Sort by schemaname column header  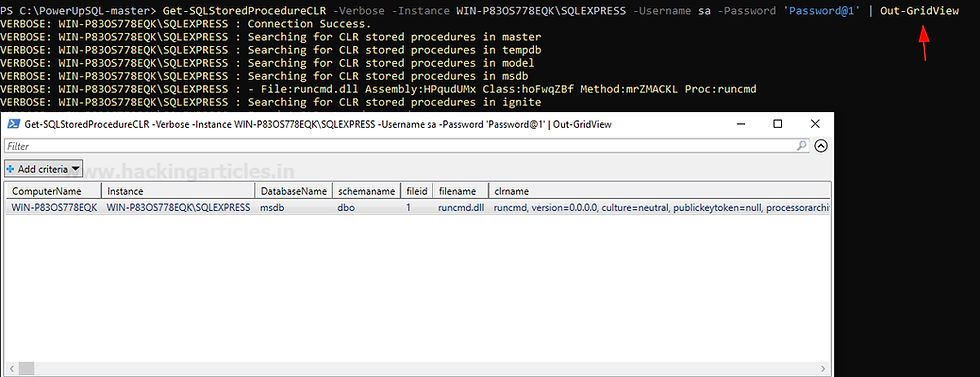[x=366, y=191]
